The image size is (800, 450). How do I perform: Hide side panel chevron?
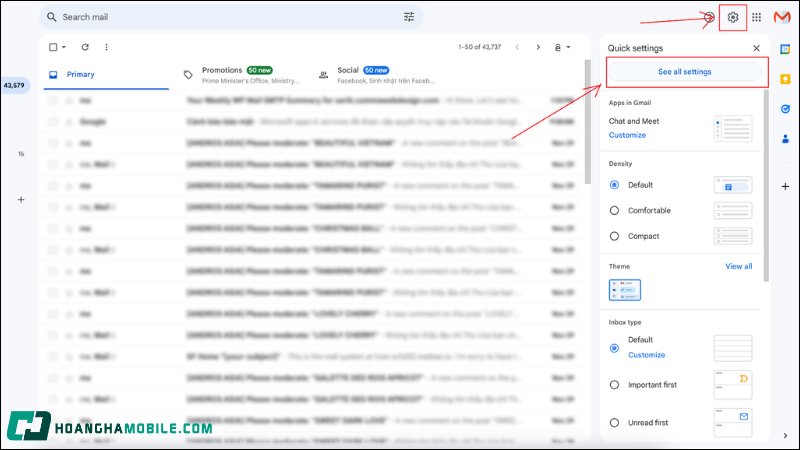point(785,436)
